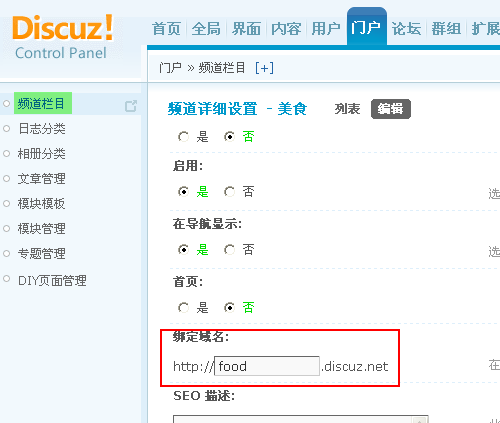This screenshot has width=500, height=423.
Task: Open the popup icon beside 频道栏目
Action: point(131,106)
